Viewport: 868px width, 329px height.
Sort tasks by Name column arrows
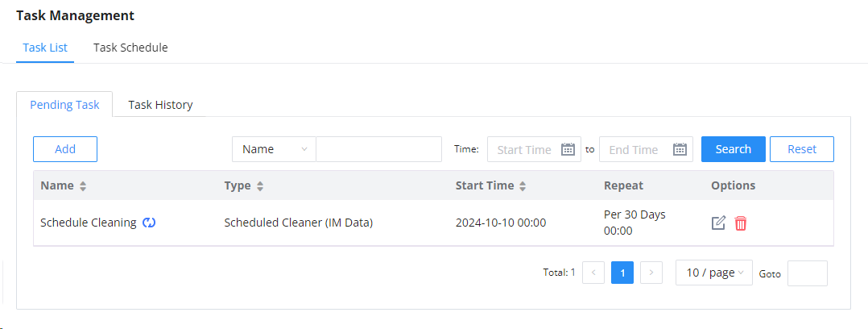tap(83, 185)
